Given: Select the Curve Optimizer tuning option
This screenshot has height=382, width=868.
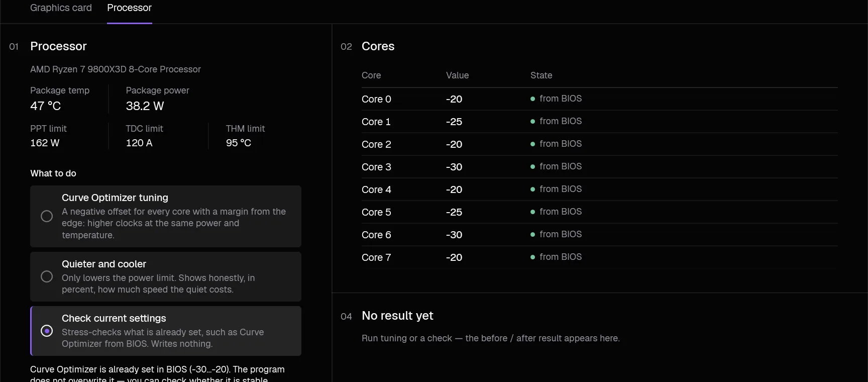Looking at the screenshot, I should coord(166,216).
